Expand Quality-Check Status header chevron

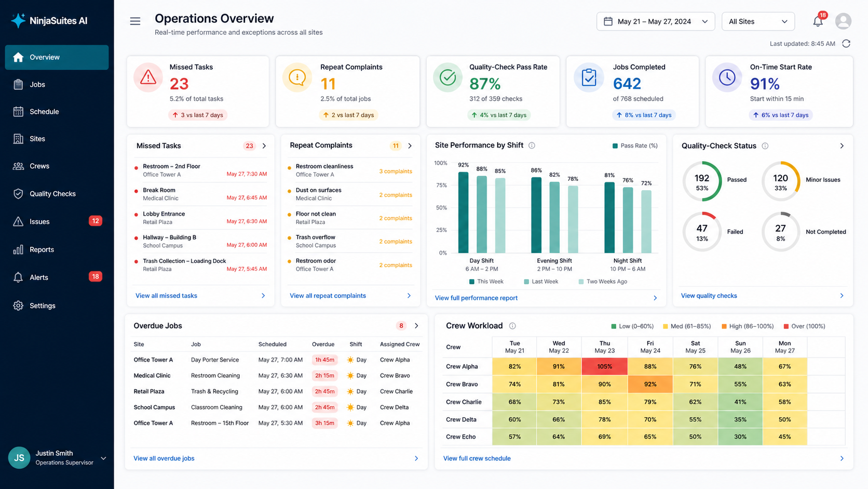tap(842, 146)
